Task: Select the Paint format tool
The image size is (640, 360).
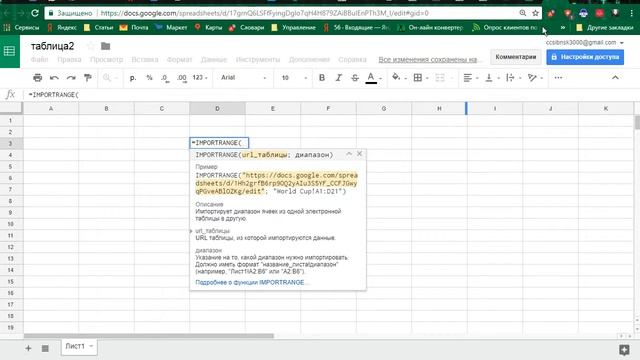Action: tap(88, 78)
